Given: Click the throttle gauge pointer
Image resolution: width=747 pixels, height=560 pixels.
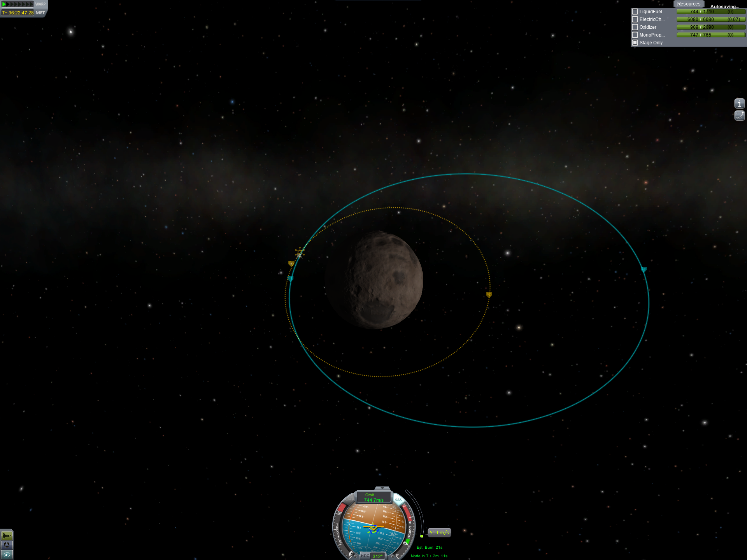Looking at the screenshot, I should coord(351,554).
